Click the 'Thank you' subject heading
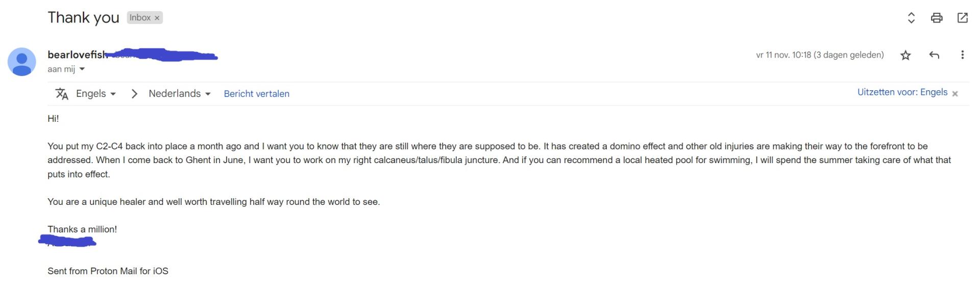The height and width of the screenshot is (288, 980). (83, 18)
